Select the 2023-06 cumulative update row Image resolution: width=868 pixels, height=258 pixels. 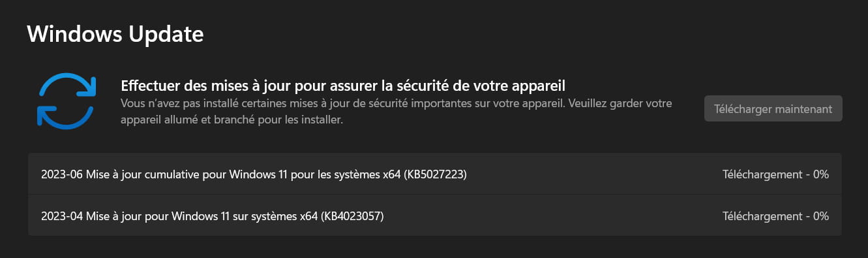coord(435,174)
